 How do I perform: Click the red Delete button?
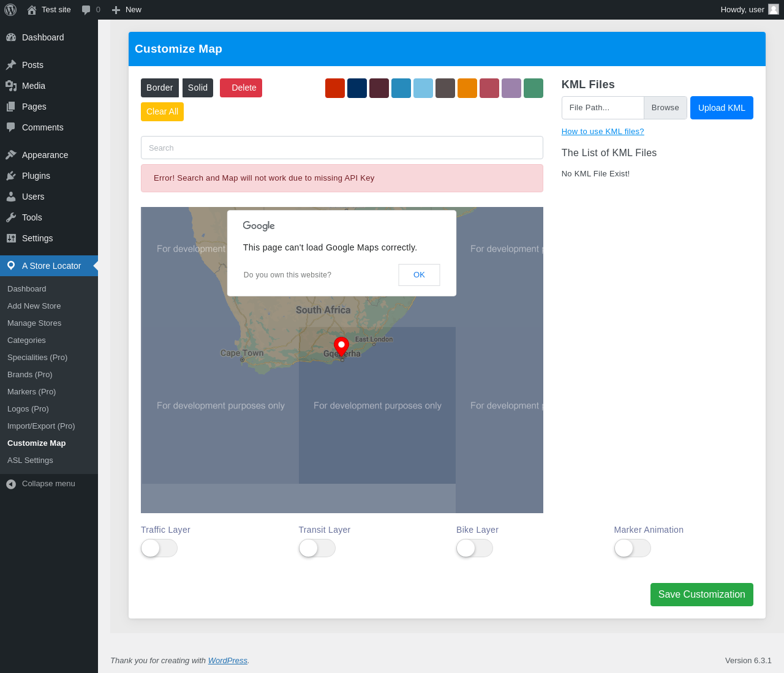tap(241, 88)
